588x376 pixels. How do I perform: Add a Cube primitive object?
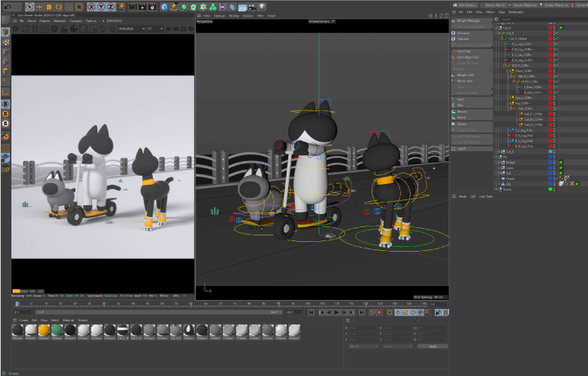click(164, 7)
